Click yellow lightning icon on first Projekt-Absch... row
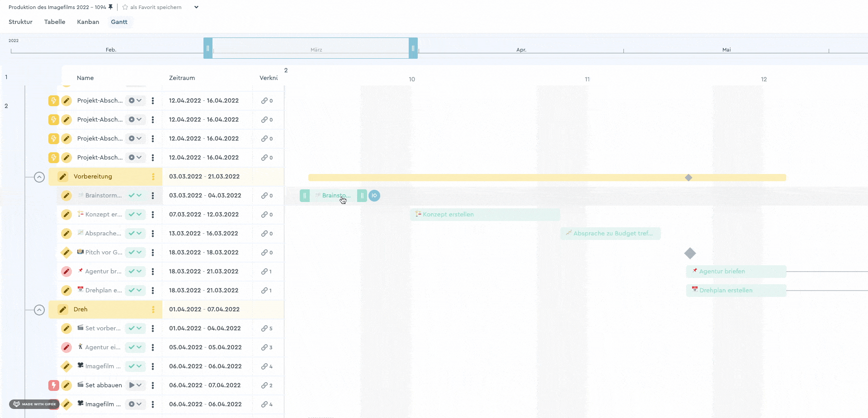Image resolution: width=868 pixels, height=418 pixels. click(54, 101)
